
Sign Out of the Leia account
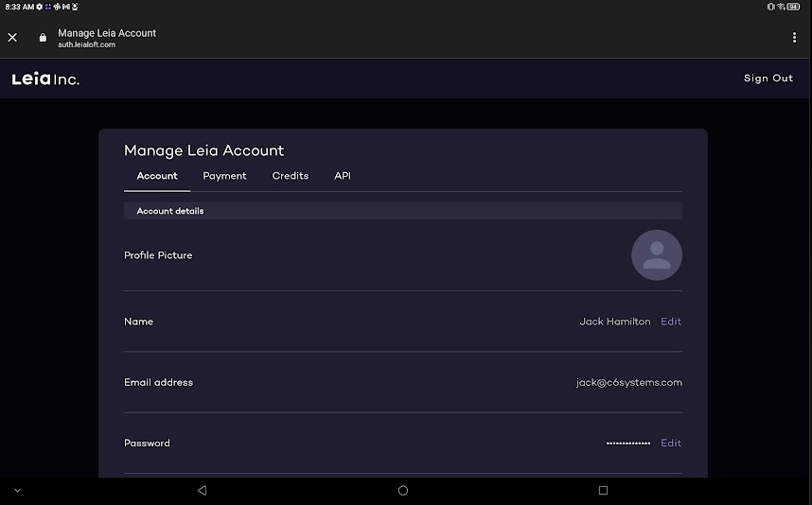click(x=768, y=78)
